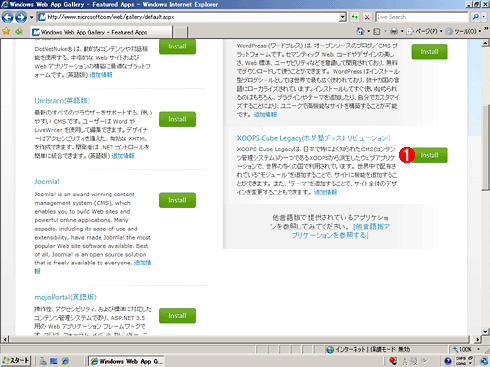Click the Refresh page icon
This screenshot has width=490, height=367.
[355, 17]
